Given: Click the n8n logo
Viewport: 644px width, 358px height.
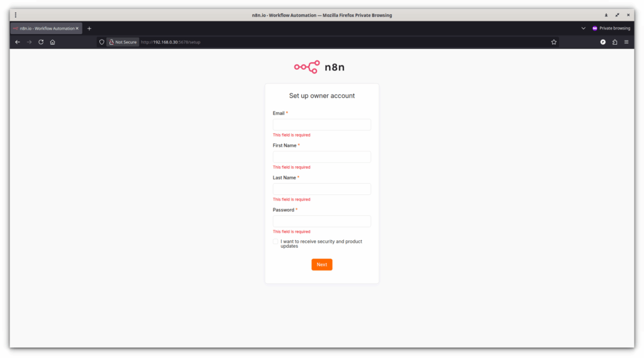Looking at the screenshot, I should coord(319,67).
